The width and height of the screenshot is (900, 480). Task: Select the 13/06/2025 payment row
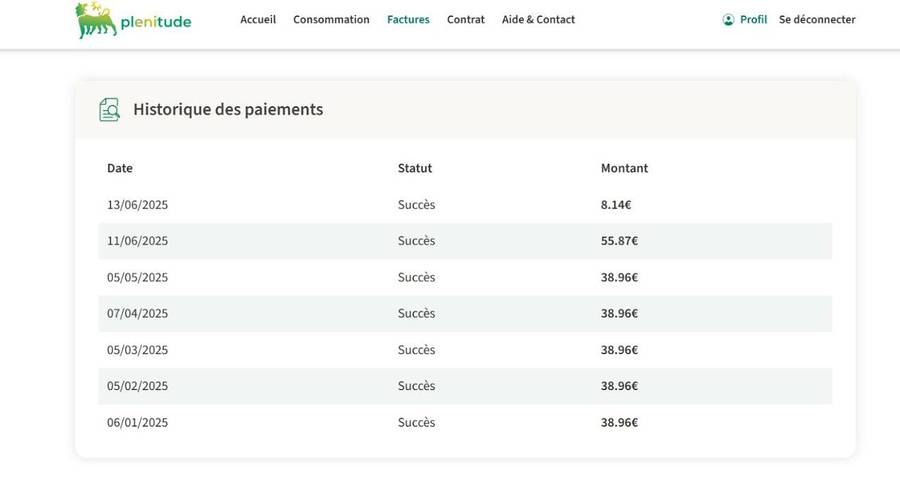click(x=138, y=205)
